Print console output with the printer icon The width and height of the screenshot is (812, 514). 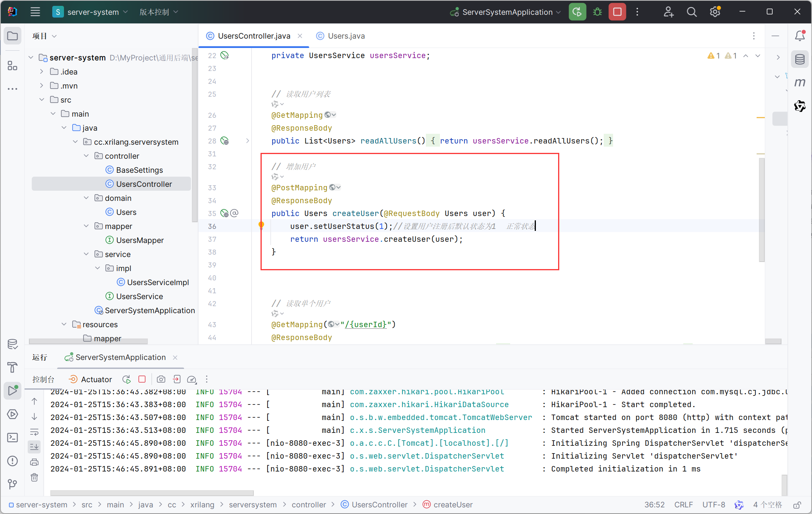tap(34, 462)
